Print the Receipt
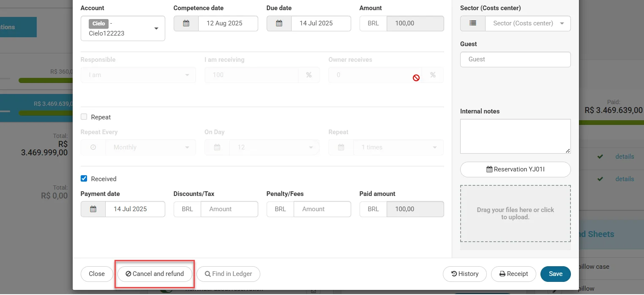 (x=513, y=274)
